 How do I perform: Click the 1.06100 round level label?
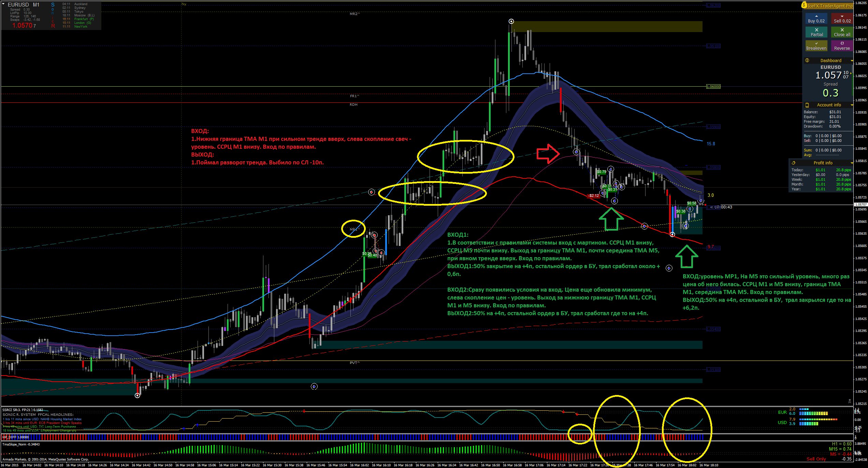713,46
